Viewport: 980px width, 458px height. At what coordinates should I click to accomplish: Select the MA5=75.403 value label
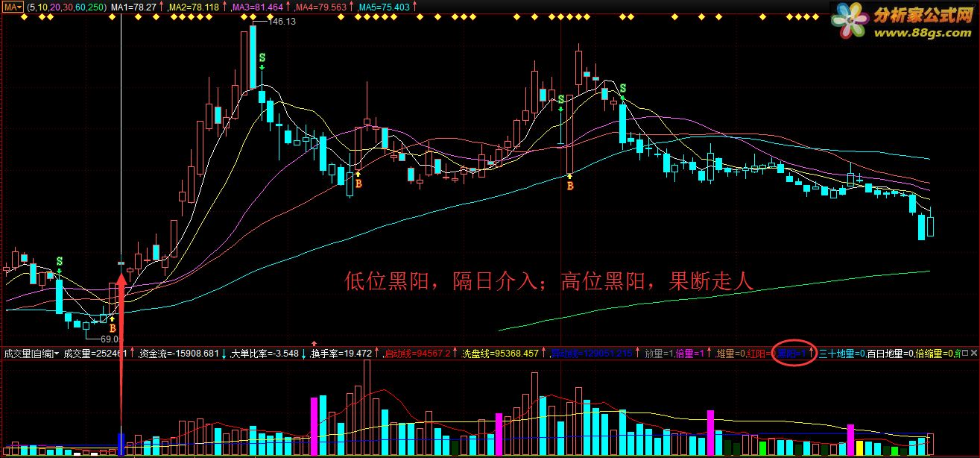tap(385, 7)
